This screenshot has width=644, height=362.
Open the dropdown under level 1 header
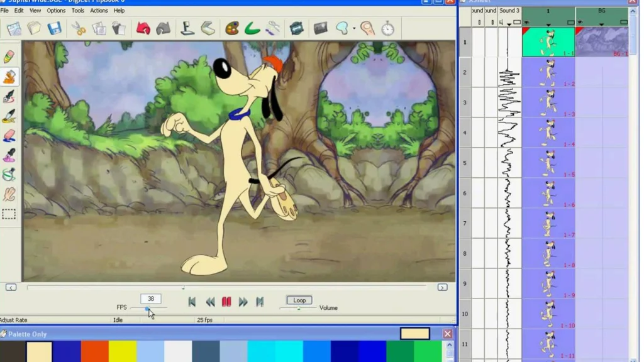548,24
